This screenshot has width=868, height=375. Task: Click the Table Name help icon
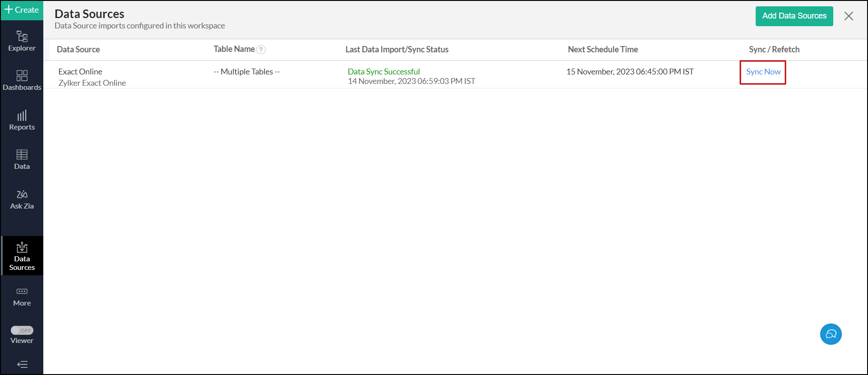click(261, 50)
